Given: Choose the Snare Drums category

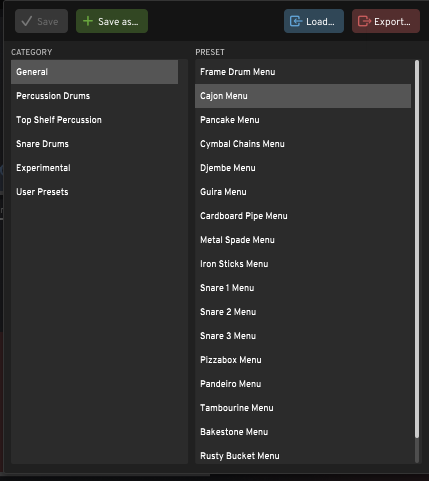Looking at the screenshot, I should 94,144.
